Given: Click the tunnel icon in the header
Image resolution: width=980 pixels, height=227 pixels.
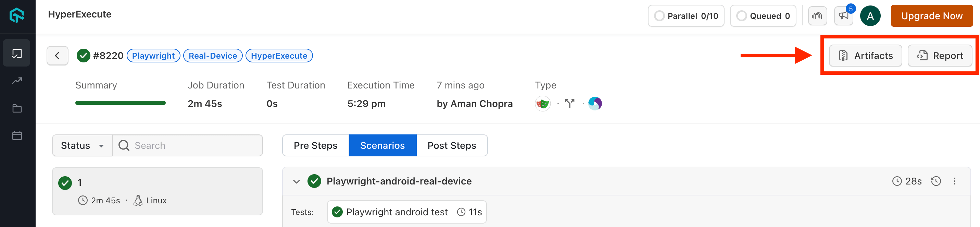Looking at the screenshot, I should click(x=817, y=16).
